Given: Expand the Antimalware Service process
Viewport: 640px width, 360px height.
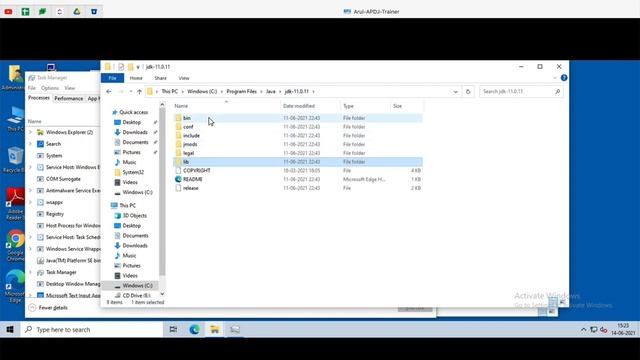Looking at the screenshot, I should click(30, 191).
